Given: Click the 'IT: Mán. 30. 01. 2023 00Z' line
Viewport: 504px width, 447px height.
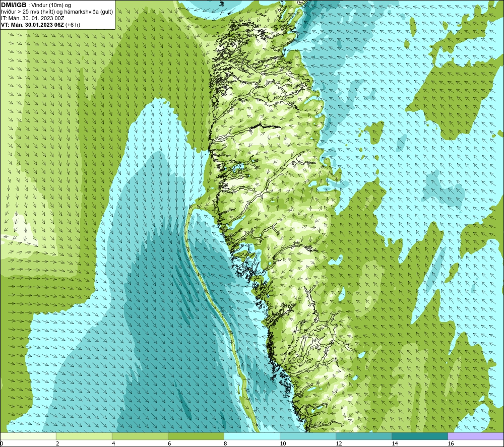Looking at the screenshot, I should pyautogui.click(x=32, y=18).
